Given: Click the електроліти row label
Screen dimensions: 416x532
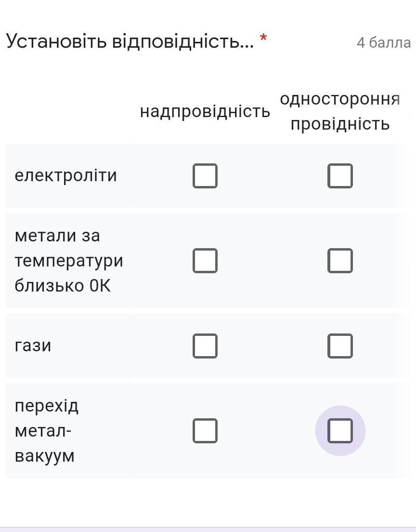Looking at the screenshot, I should pos(66,175).
